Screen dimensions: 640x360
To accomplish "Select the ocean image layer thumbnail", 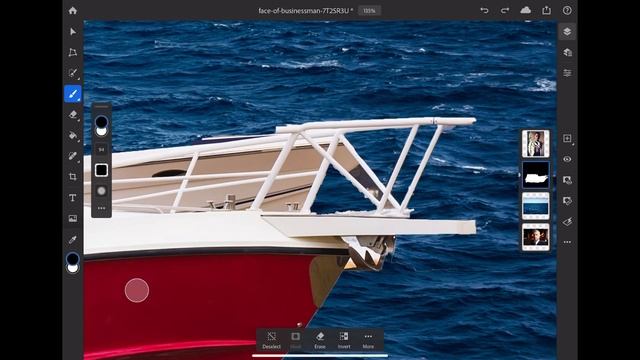I will point(536,206).
